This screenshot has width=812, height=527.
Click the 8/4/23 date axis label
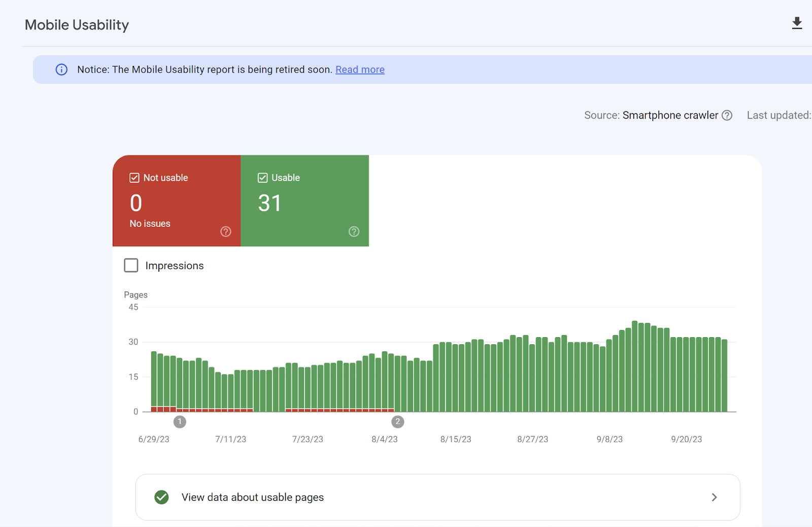point(384,439)
